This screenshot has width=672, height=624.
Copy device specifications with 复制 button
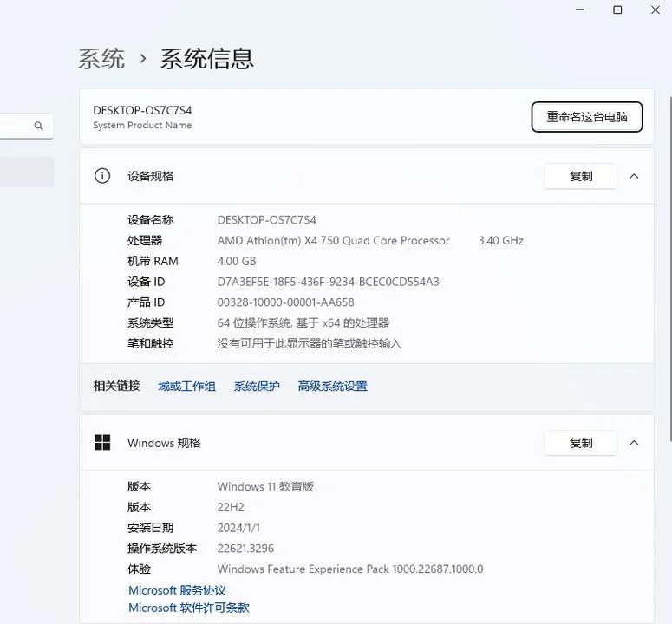click(580, 176)
